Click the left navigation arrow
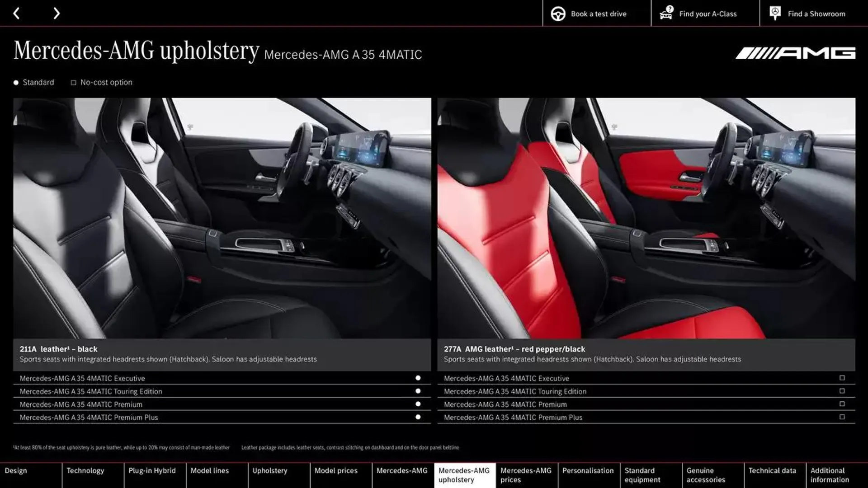The height and width of the screenshot is (488, 868). (17, 13)
